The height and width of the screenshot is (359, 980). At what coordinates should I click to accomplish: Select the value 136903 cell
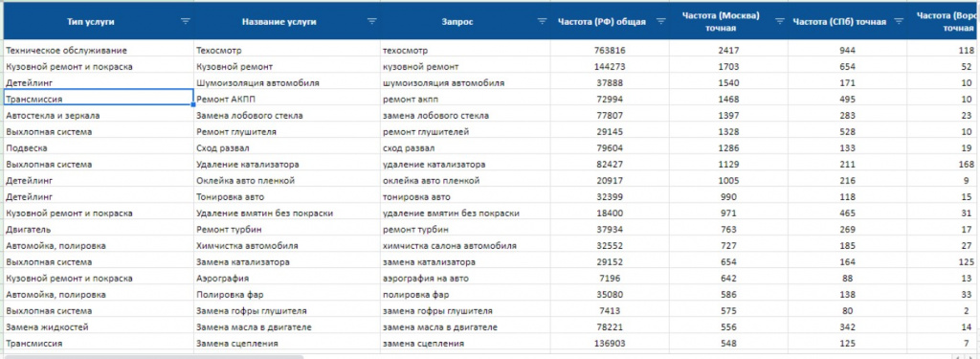point(610,343)
